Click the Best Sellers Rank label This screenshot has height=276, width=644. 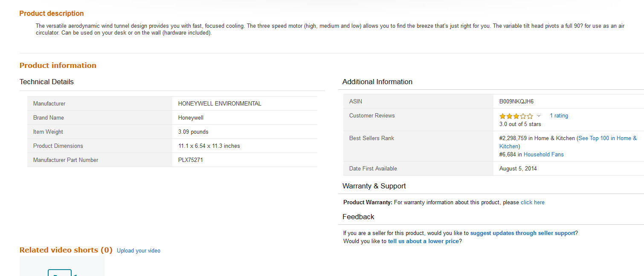[x=371, y=138]
